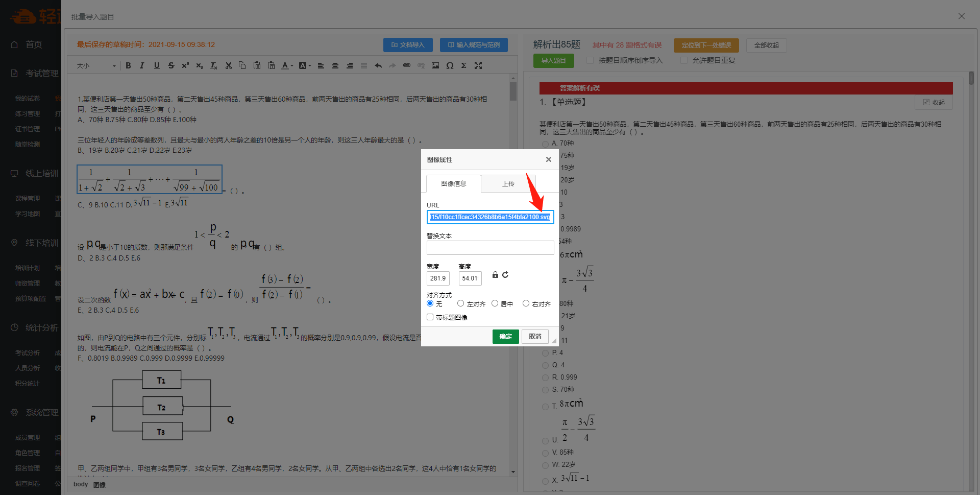
Task: Select the 左对齐 alignment radio button
Action: point(460,303)
